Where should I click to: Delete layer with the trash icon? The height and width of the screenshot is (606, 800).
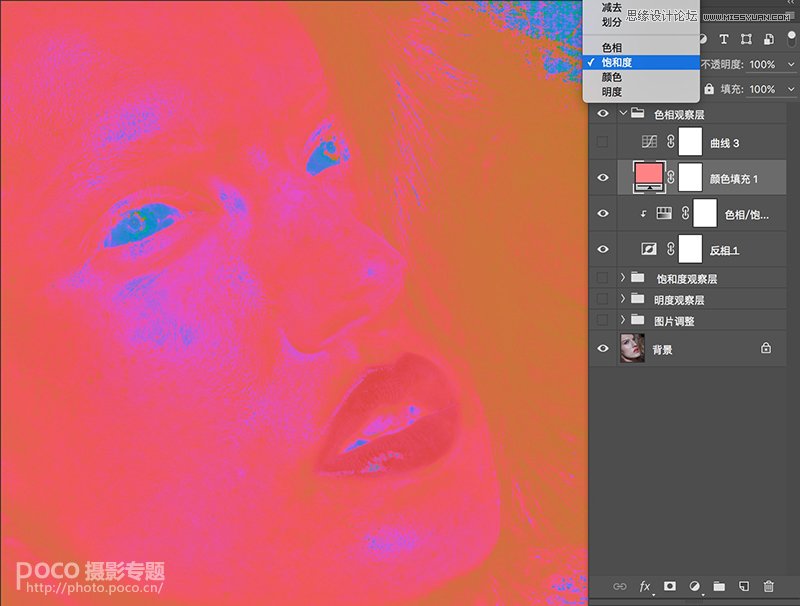768,586
